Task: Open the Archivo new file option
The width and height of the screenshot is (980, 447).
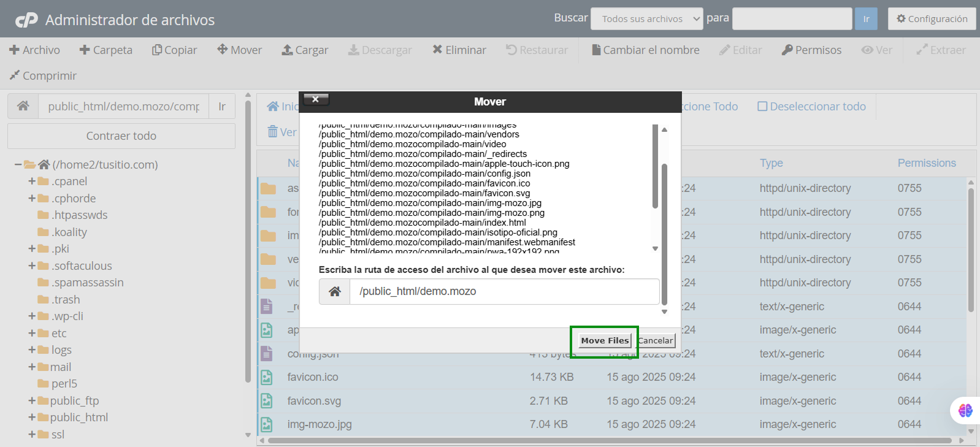Action: pyautogui.click(x=35, y=50)
